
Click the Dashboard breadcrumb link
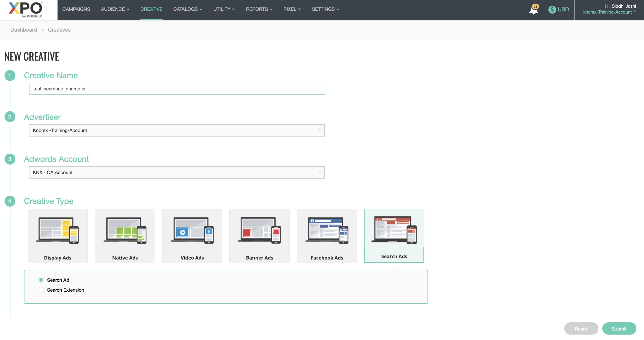(24, 30)
